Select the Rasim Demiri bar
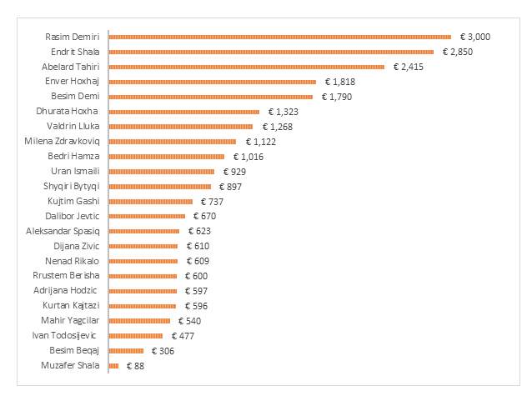This screenshot has height=401, width=532. 280,37
